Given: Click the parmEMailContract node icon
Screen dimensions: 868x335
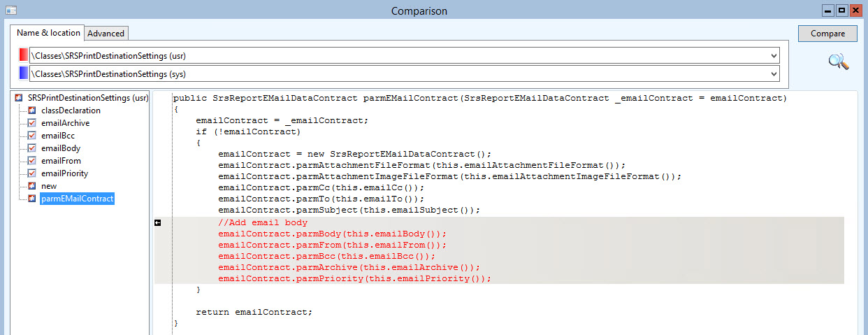Looking at the screenshot, I should point(32,199).
